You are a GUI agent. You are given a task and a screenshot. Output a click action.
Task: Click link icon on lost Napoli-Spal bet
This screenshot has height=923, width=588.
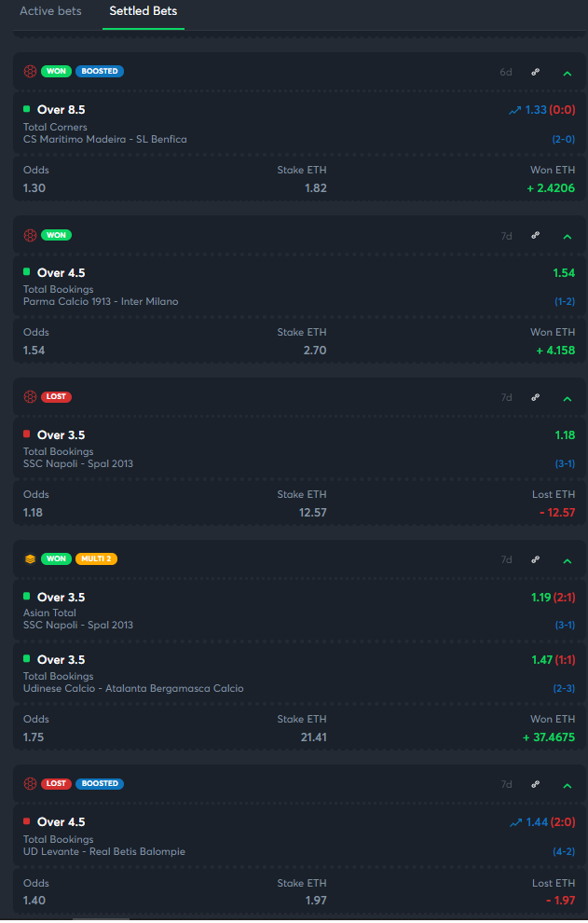click(536, 397)
